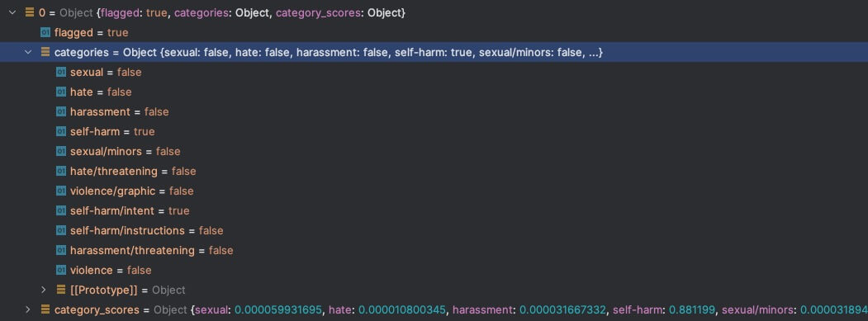Click the field icon next to self-harm/intent

click(61, 211)
